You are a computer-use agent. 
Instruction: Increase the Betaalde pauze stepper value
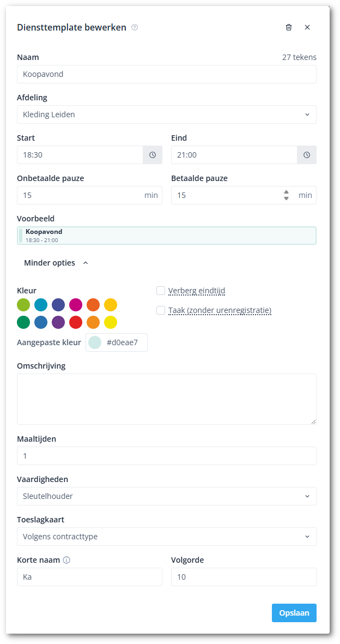[287, 192]
